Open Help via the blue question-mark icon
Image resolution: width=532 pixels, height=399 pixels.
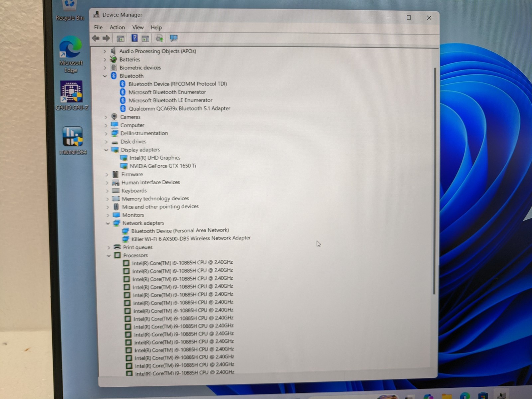134,38
